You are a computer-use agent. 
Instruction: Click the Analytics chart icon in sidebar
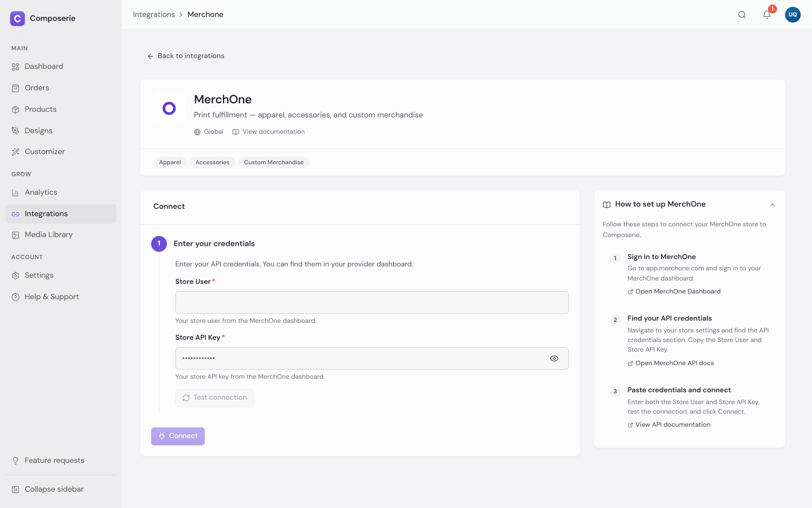[x=16, y=192]
